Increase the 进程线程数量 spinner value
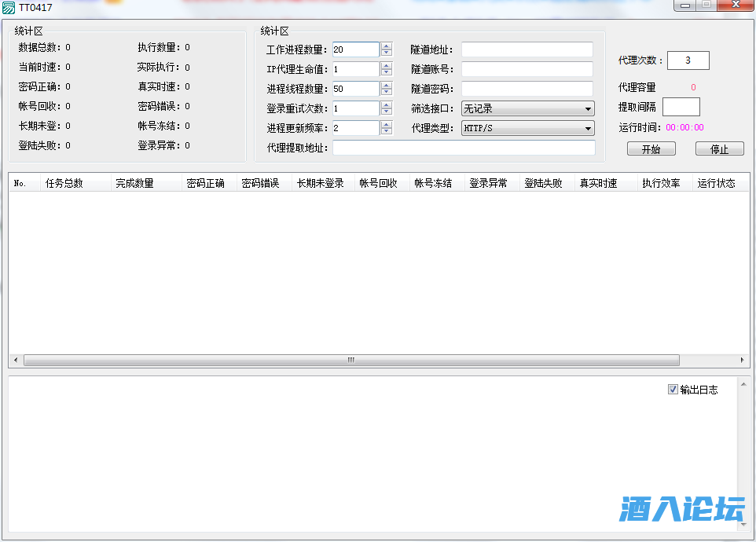The image size is (756, 542). pyautogui.click(x=386, y=85)
